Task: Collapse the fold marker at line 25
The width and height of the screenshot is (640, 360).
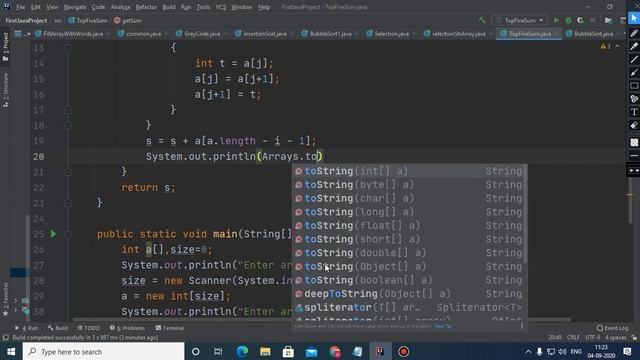Action: coord(68,234)
